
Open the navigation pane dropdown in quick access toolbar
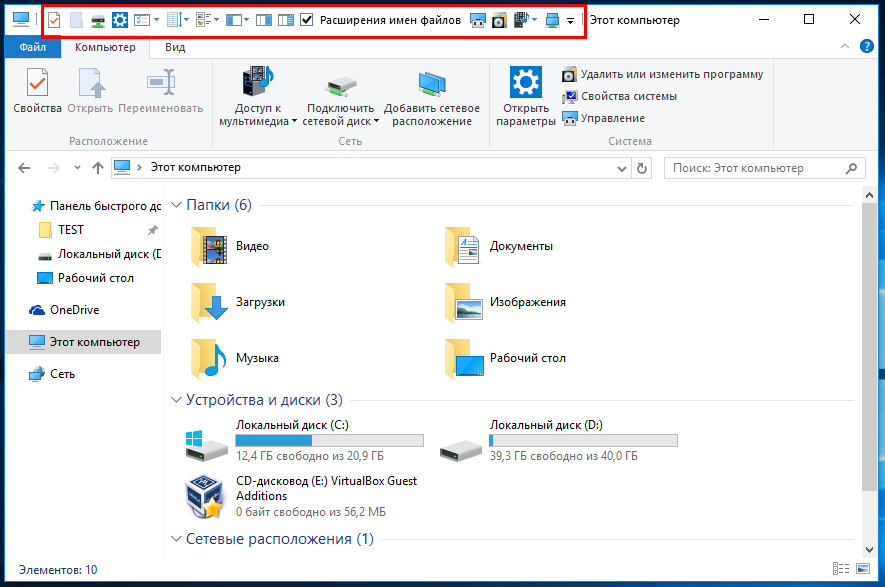click(x=246, y=20)
